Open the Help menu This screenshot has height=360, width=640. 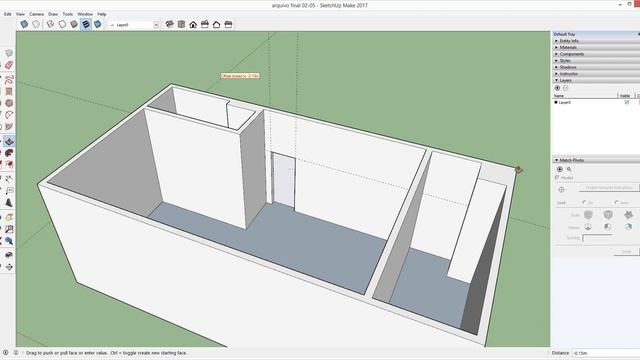click(102, 14)
